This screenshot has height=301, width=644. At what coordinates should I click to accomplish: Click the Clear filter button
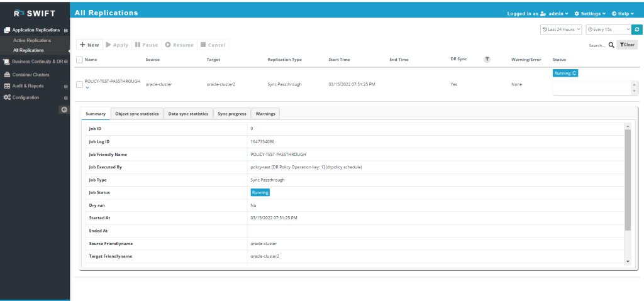(627, 45)
